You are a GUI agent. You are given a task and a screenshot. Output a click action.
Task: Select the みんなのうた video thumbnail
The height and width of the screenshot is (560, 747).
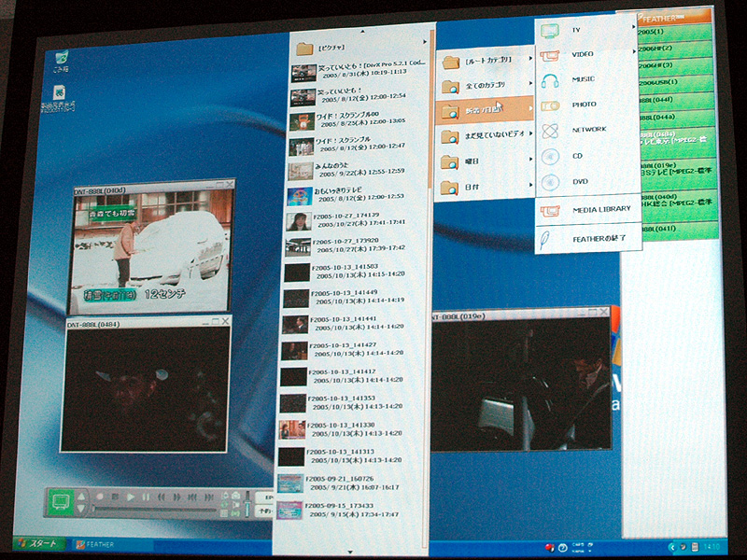301,172
